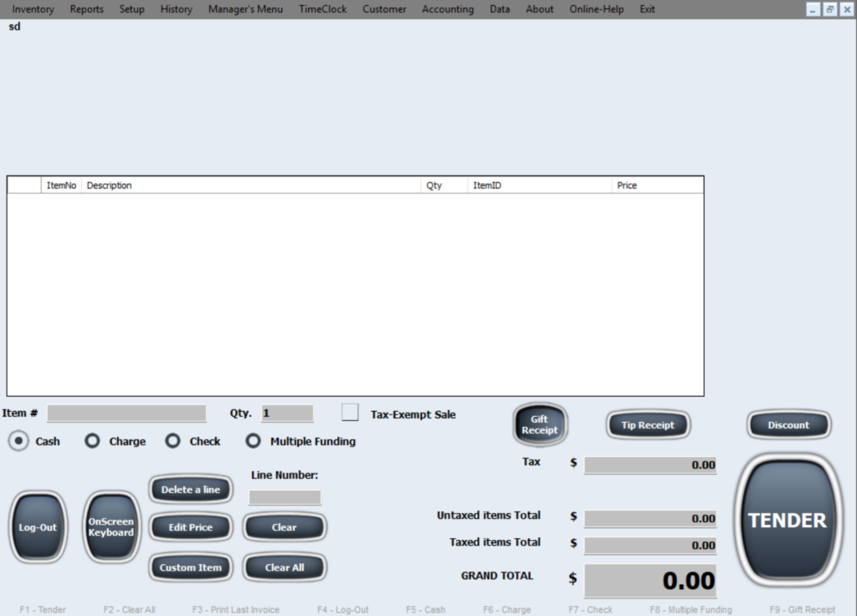Click the F3 - Print Last Invoice hint
The image size is (857, 616).
(x=235, y=609)
